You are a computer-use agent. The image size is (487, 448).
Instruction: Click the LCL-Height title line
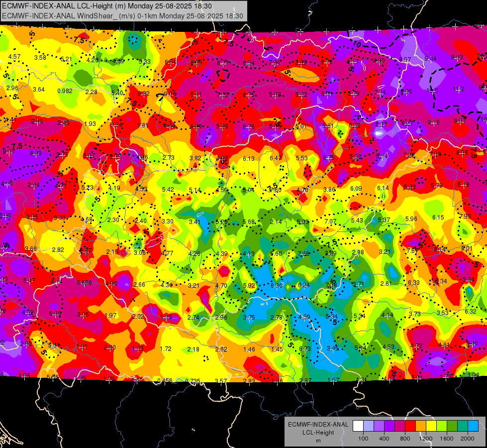pyautogui.click(x=107, y=6)
